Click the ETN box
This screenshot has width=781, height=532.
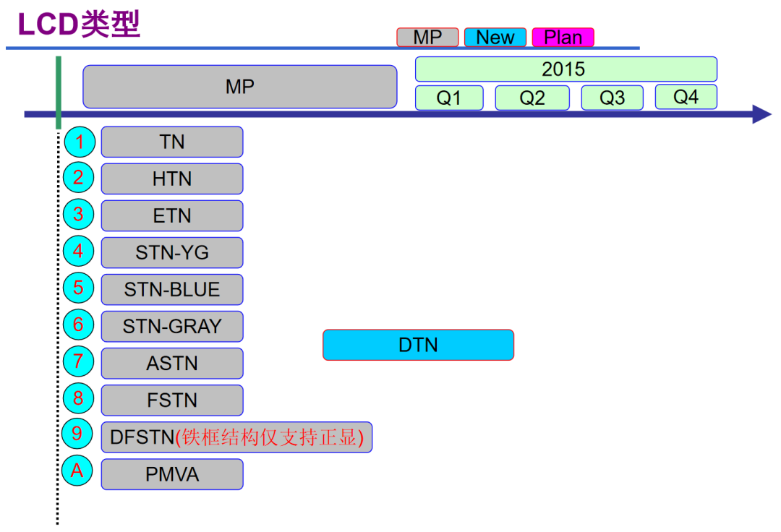point(172,215)
